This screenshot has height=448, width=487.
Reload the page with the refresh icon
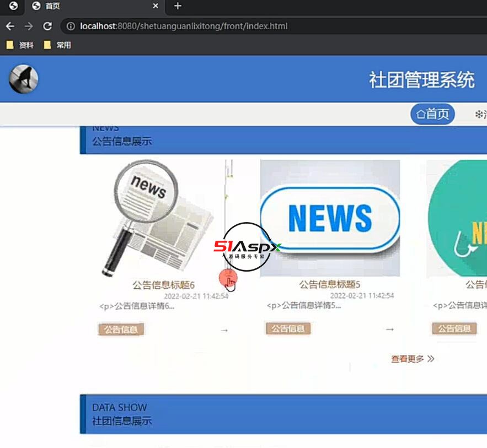tap(47, 26)
